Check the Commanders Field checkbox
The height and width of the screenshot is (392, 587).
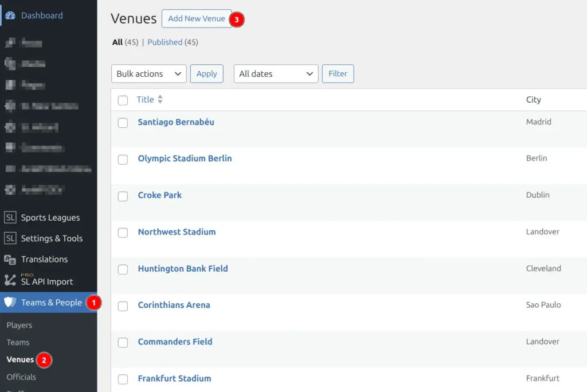click(123, 342)
